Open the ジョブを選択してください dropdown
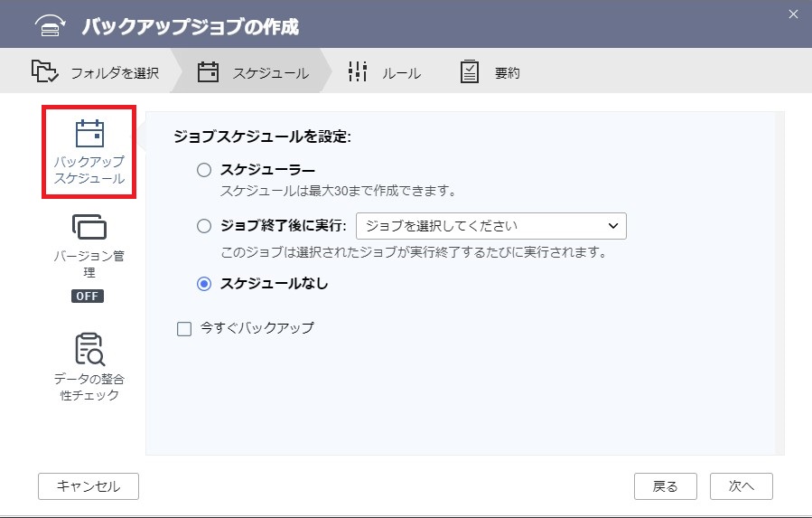The width and height of the screenshot is (812, 518). point(491,226)
